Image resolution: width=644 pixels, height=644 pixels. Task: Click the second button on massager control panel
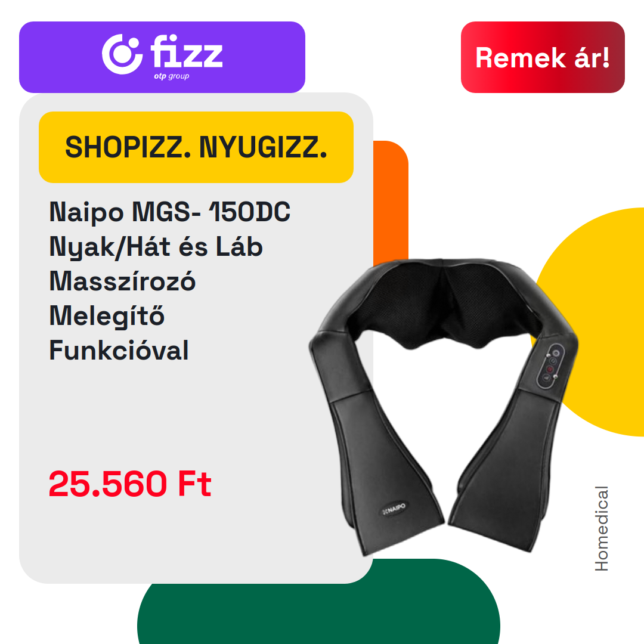tap(553, 361)
